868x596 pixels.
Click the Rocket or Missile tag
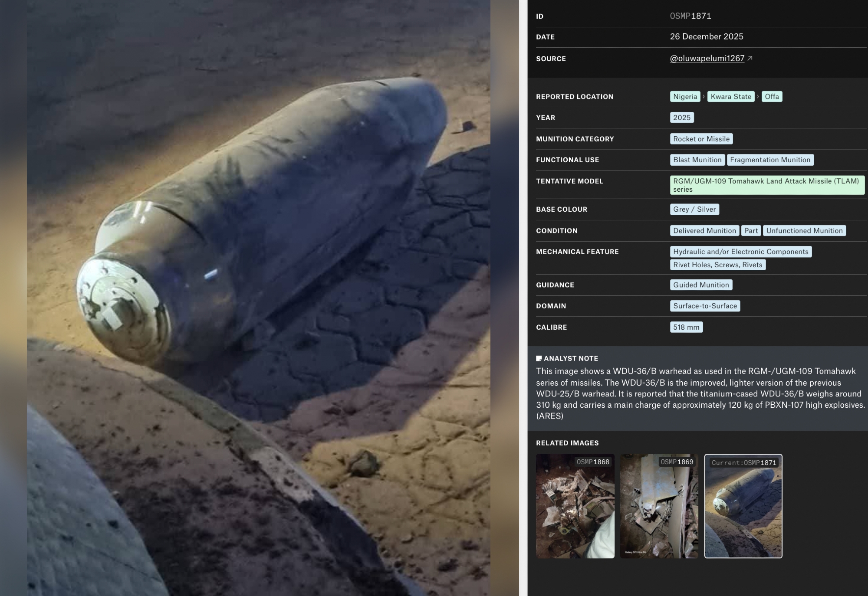click(701, 139)
